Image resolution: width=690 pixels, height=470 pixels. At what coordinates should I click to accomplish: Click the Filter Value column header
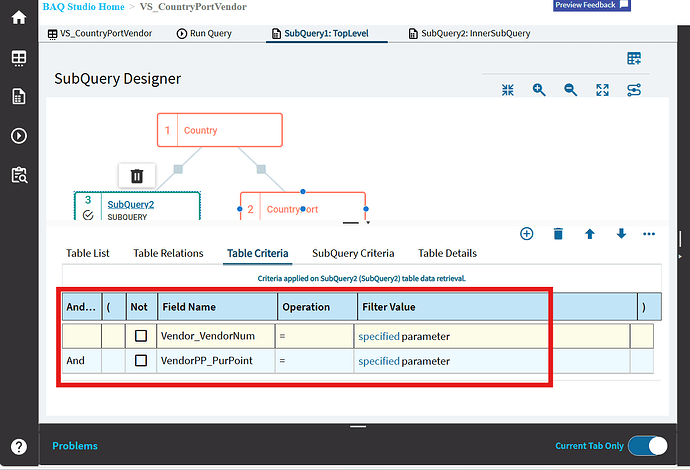pyautogui.click(x=497, y=307)
